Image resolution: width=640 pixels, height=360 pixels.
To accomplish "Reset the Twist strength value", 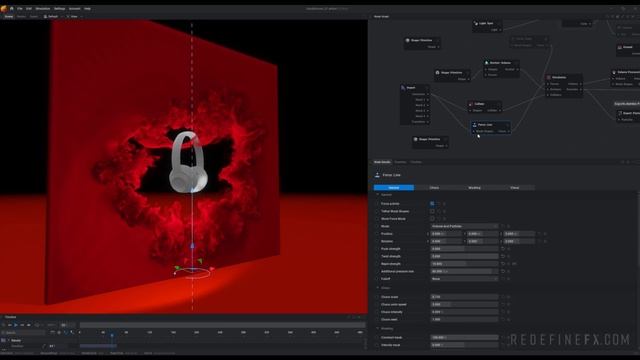I will click(x=503, y=256).
